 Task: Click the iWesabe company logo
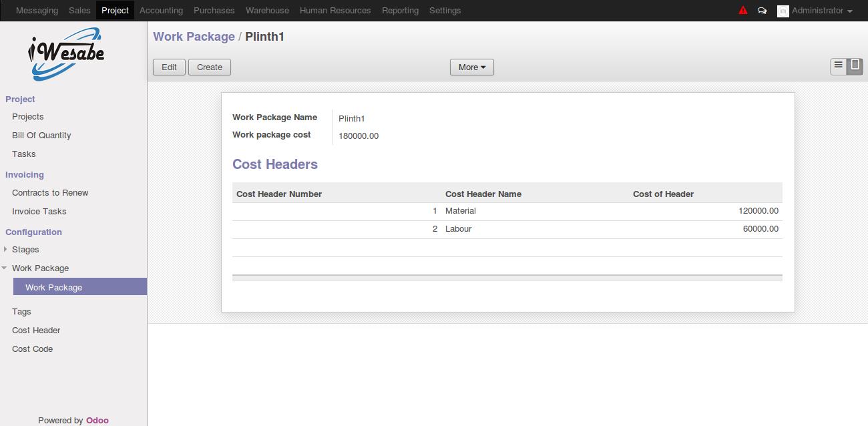click(x=65, y=53)
